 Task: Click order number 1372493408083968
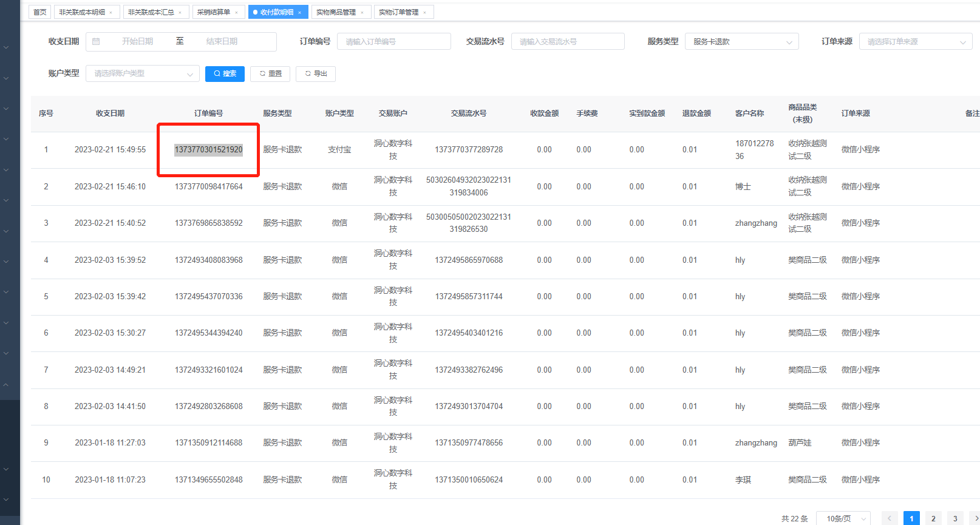coord(209,260)
